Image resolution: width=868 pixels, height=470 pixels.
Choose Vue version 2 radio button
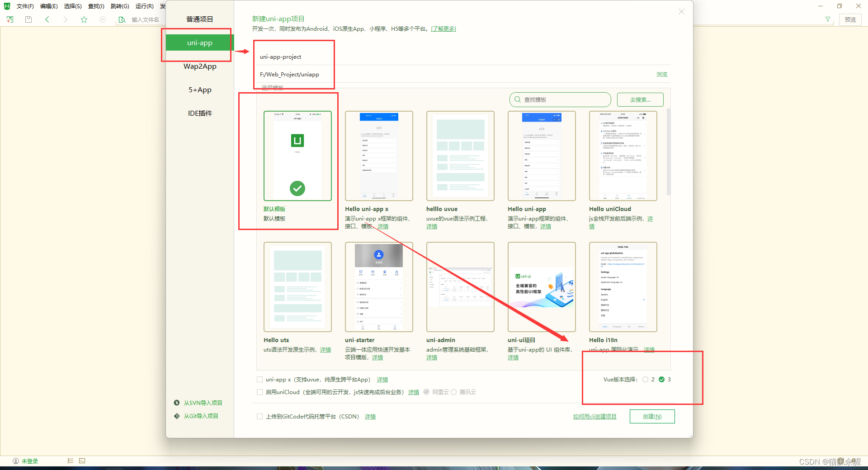click(645, 380)
